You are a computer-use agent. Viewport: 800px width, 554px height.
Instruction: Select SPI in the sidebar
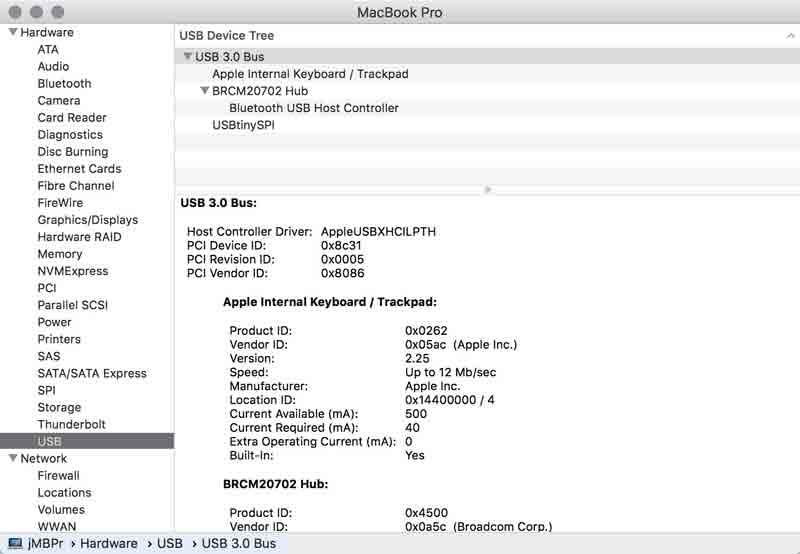click(x=46, y=390)
